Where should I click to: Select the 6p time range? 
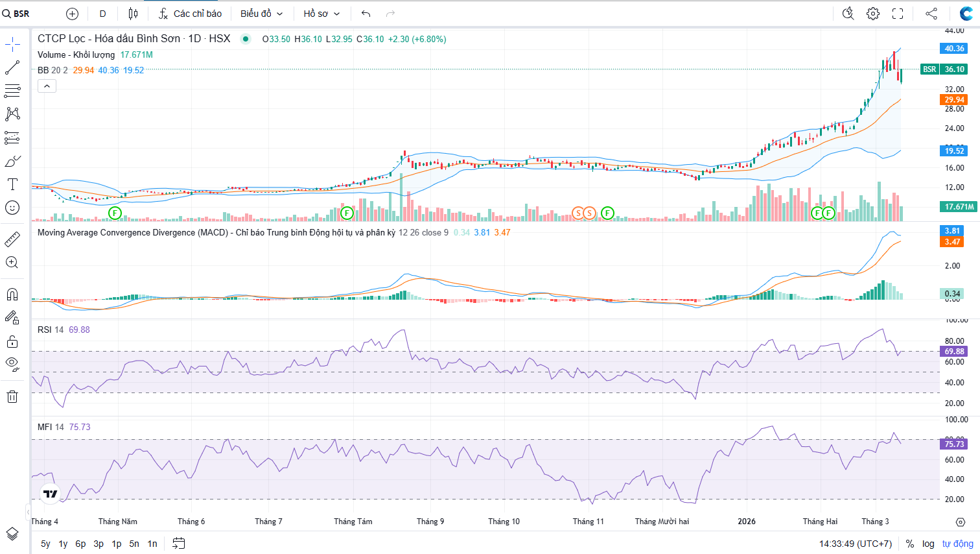pos(80,544)
